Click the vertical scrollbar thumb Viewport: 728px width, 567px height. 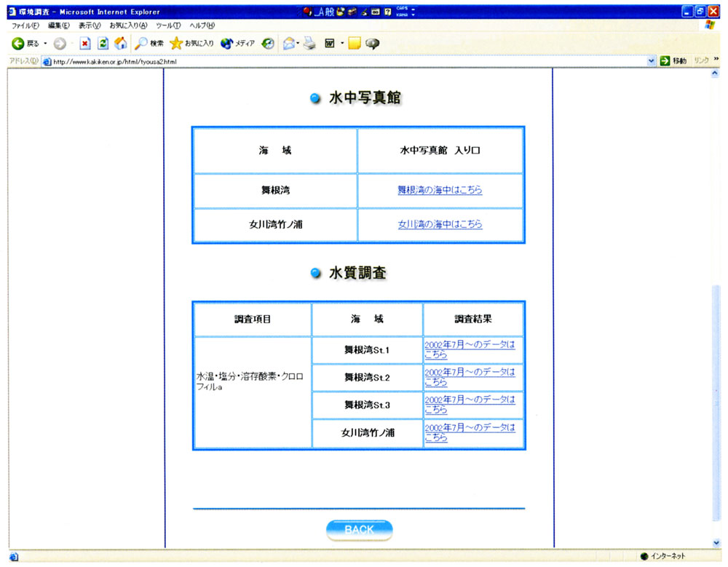pos(716,404)
